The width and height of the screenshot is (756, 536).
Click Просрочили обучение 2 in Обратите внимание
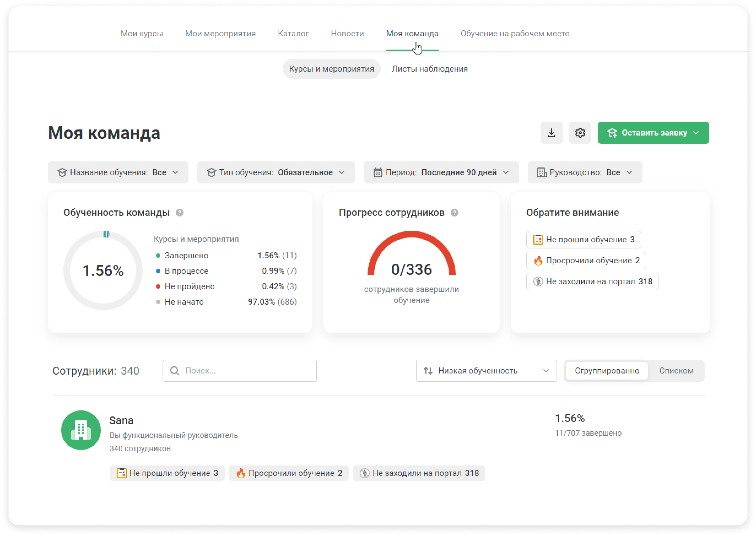coord(586,260)
